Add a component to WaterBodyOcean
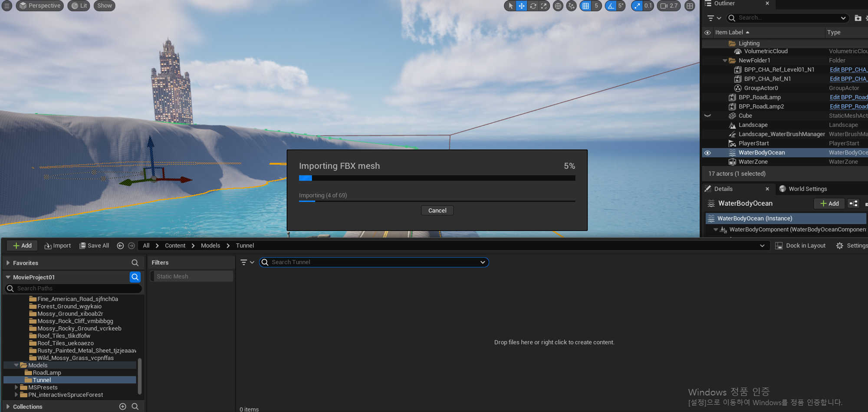Screen dimensions: 868x412 point(829,204)
